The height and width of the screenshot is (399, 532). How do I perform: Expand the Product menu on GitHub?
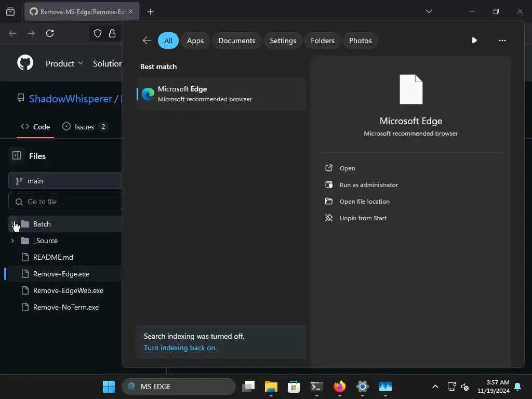coord(64,63)
